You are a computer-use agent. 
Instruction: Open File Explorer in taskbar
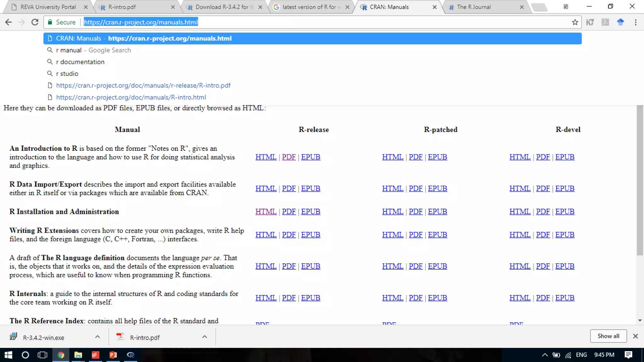click(78, 355)
